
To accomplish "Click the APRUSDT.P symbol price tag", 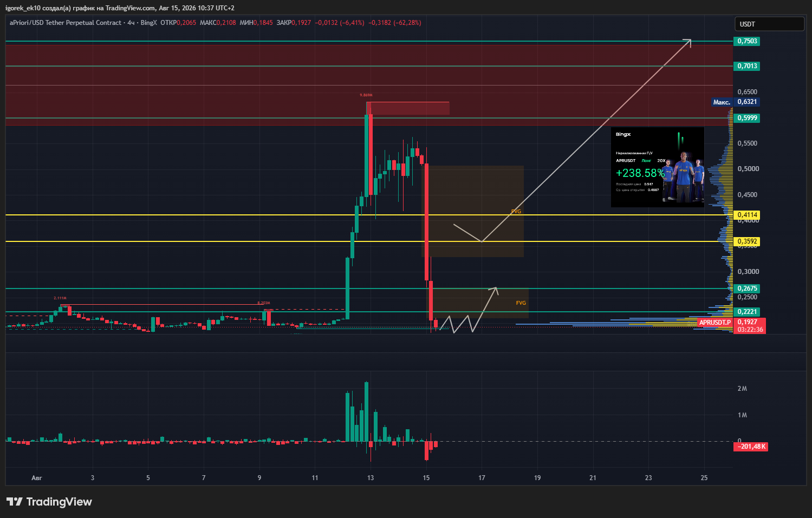I will pos(715,323).
